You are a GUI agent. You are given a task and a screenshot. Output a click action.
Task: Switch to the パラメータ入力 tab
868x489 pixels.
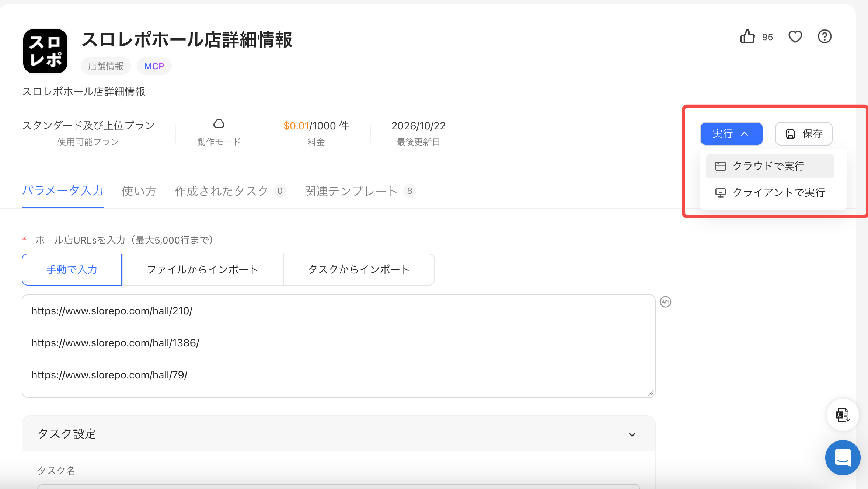(63, 191)
